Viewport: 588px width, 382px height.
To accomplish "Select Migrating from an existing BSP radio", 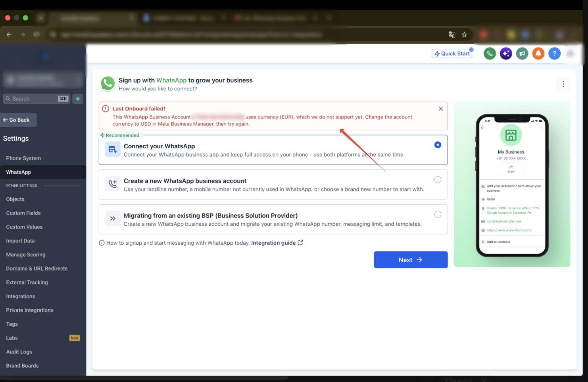I will click(x=437, y=215).
